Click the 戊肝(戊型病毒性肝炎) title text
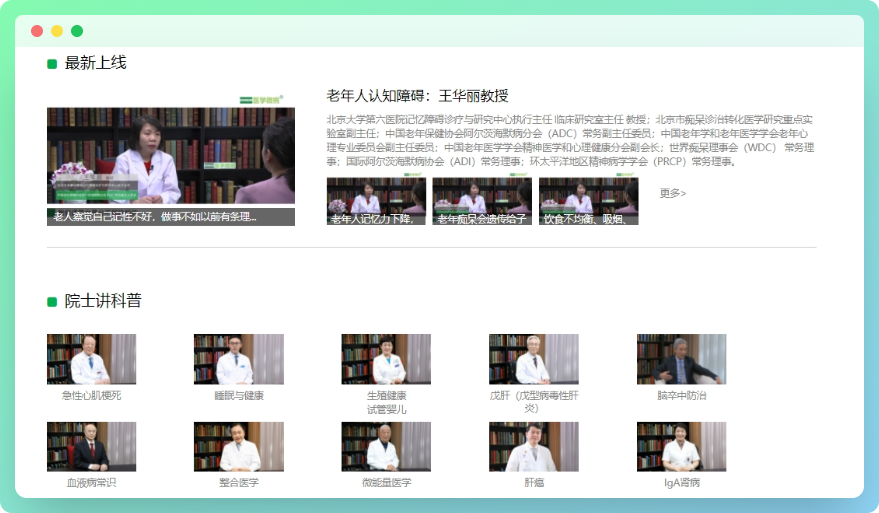 pyautogui.click(x=534, y=402)
